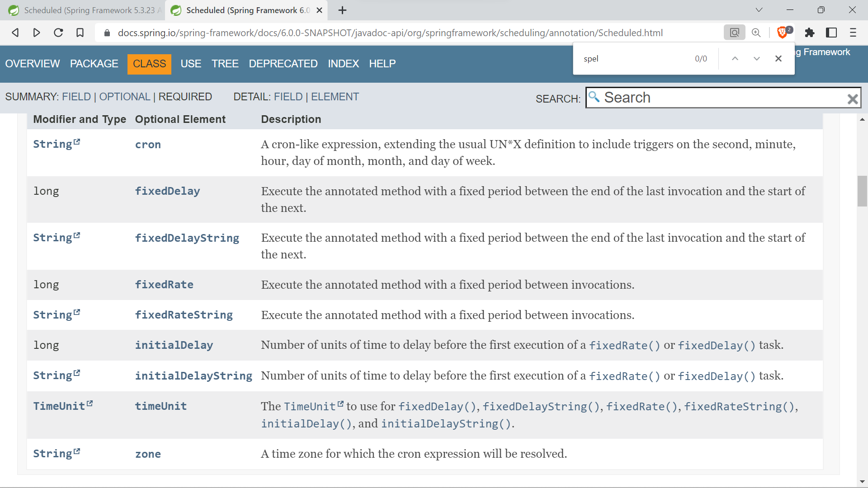Jump to detail FIELD section

click(x=288, y=97)
